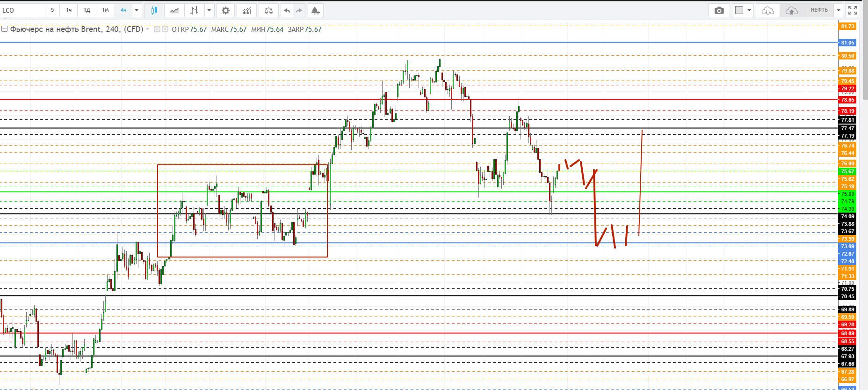
Task: Click 67.93 black price label
Action: click(x=847, y=356)
